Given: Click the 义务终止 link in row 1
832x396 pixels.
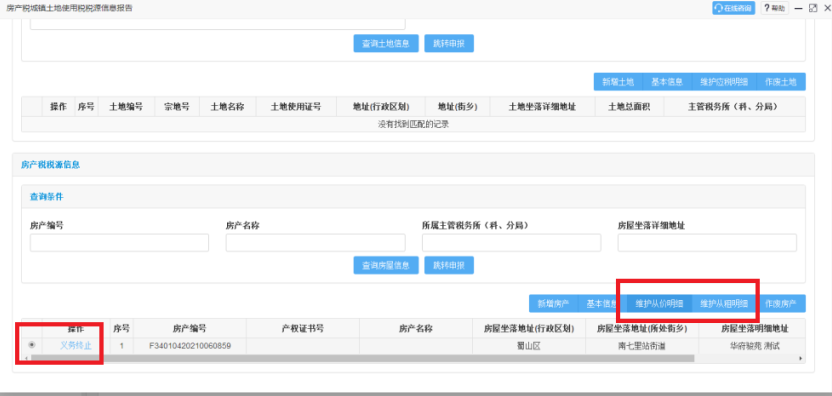Looking at the screenshot, I should 76,346.
